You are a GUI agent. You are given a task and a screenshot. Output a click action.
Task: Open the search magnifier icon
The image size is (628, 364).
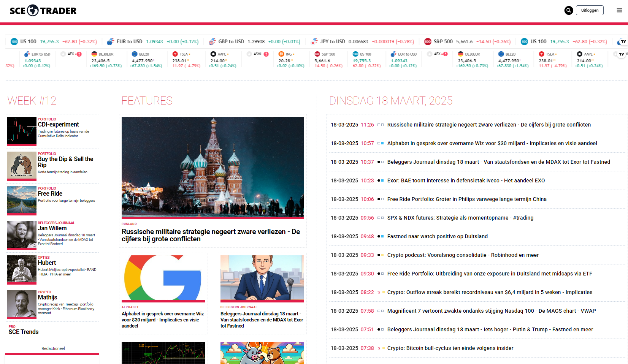click(x=569, y=10)
